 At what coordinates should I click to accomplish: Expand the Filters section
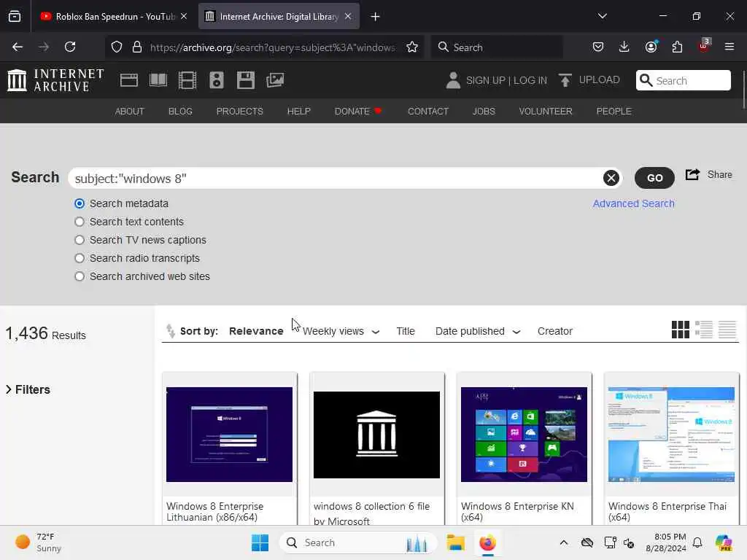(28, 389)
